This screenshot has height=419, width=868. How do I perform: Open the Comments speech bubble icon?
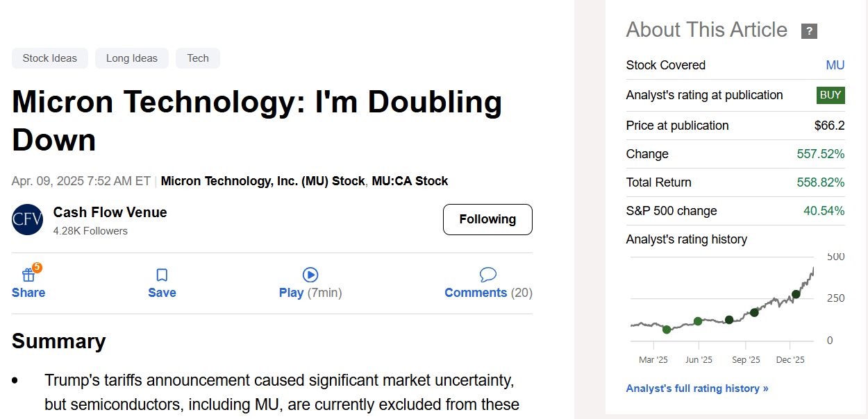pyautogui.click(x=488, y=275)
